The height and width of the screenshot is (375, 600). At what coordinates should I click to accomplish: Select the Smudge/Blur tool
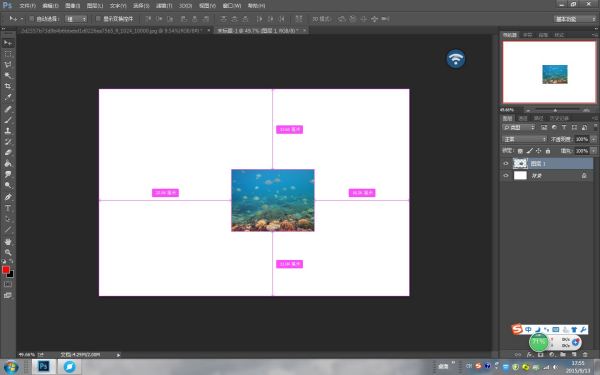[8, 174]
